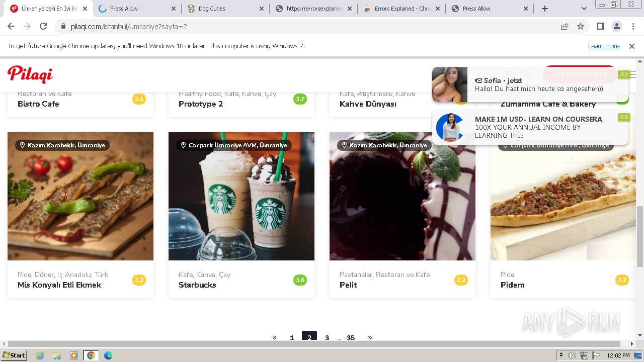
Task: Click the browser forward arrow
Action: 27,27
